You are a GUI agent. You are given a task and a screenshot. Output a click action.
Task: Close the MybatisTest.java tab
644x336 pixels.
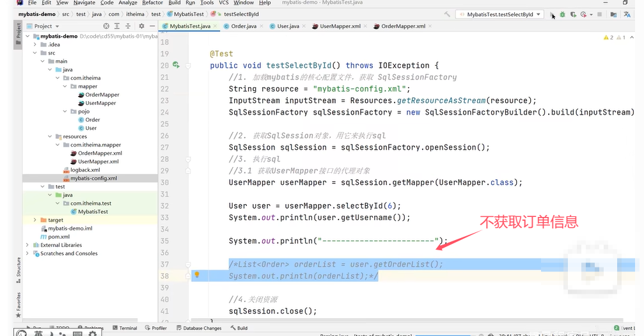tap(216, 26)
